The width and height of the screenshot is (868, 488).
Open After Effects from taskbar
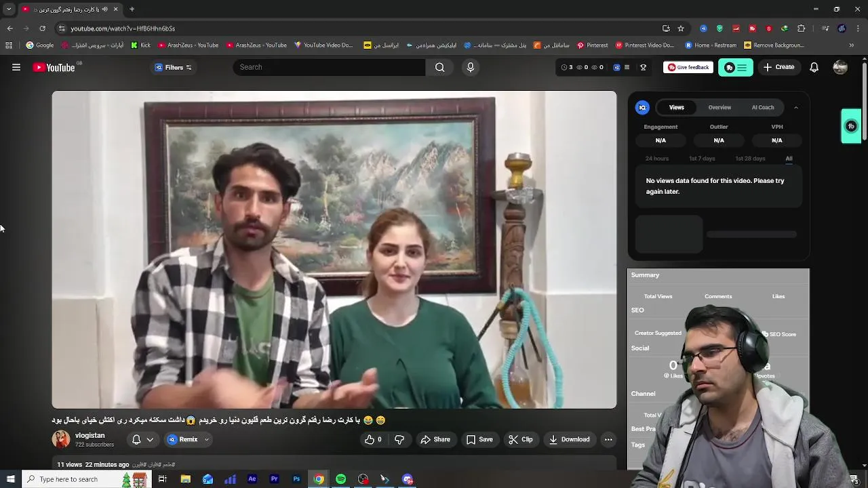[x=252, y=479]
